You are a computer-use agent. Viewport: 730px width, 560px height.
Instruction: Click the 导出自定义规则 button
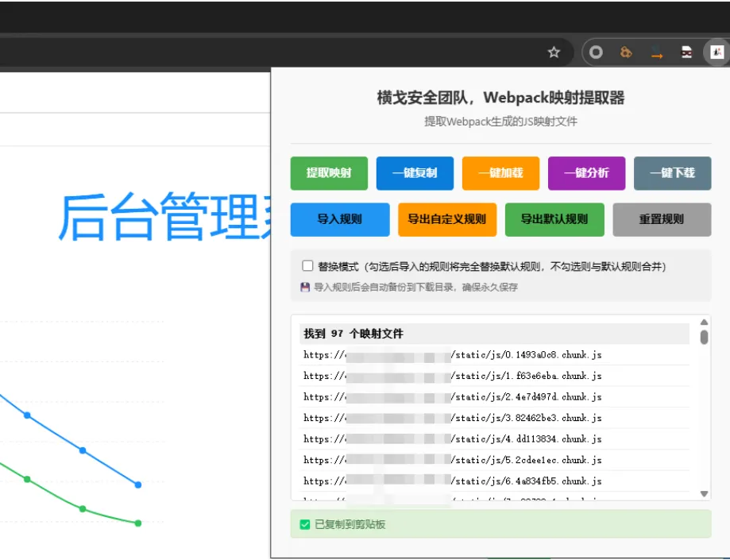[x=447, y=219]
